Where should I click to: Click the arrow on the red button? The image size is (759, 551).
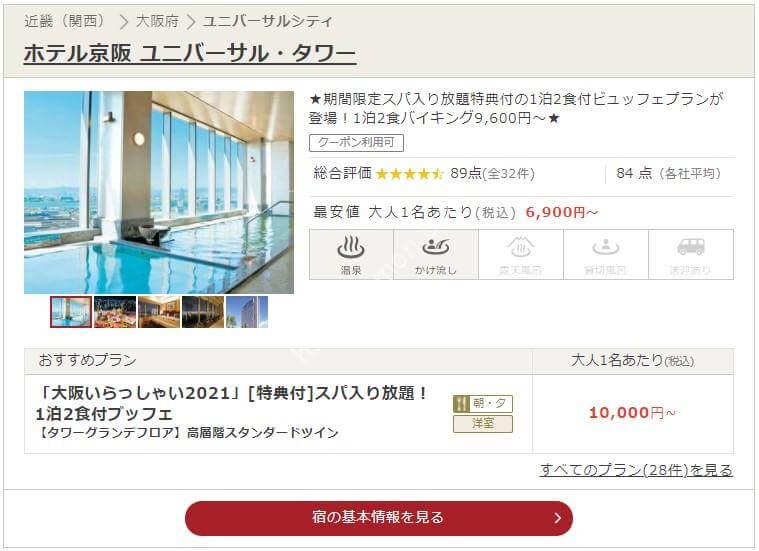tap(558, 518)
